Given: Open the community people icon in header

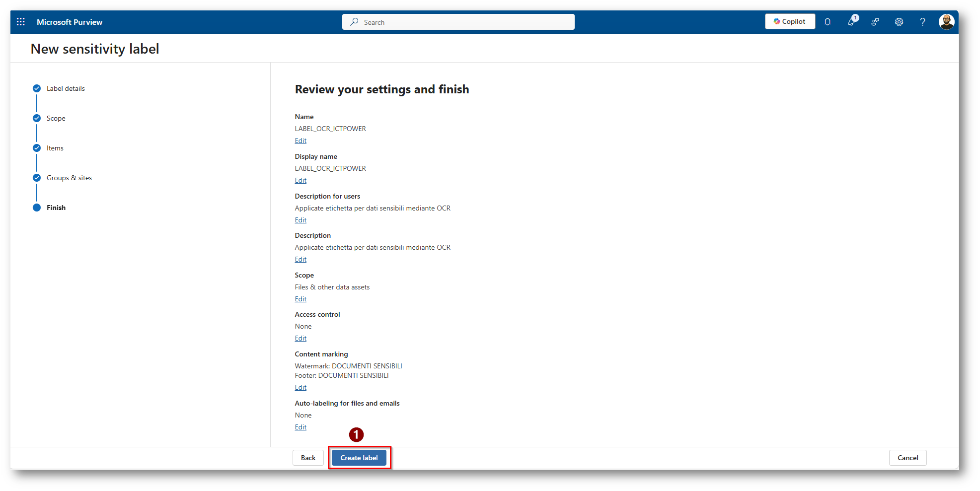Looking at the screenshot, I should click(x=875, y=22).
